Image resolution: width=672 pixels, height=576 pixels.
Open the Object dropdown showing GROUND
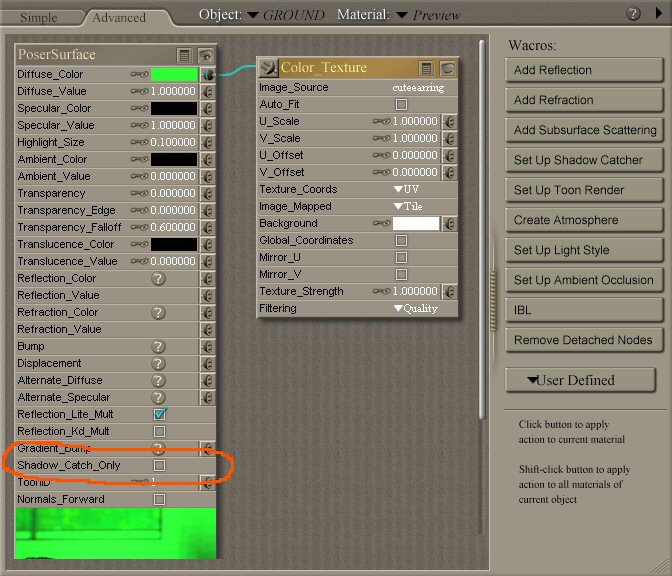pos(286,15)
